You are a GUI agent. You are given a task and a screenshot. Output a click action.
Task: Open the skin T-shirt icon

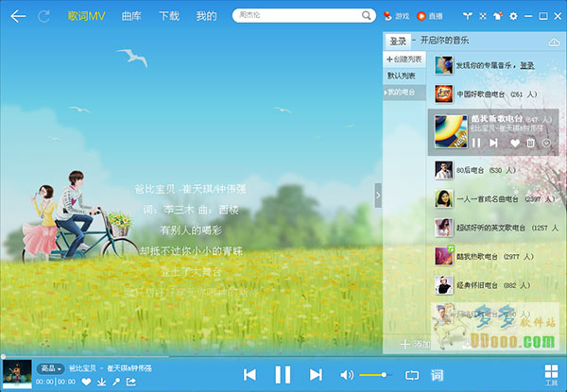click(498, 16)
